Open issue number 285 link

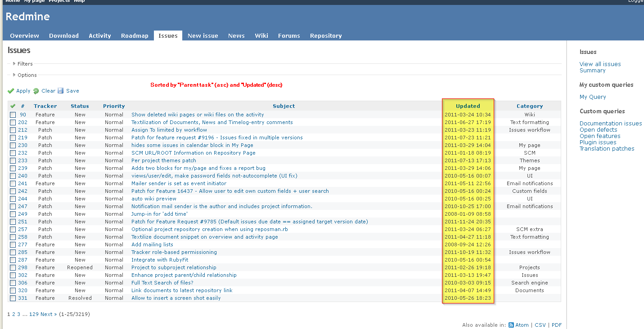tap(23, 253)
